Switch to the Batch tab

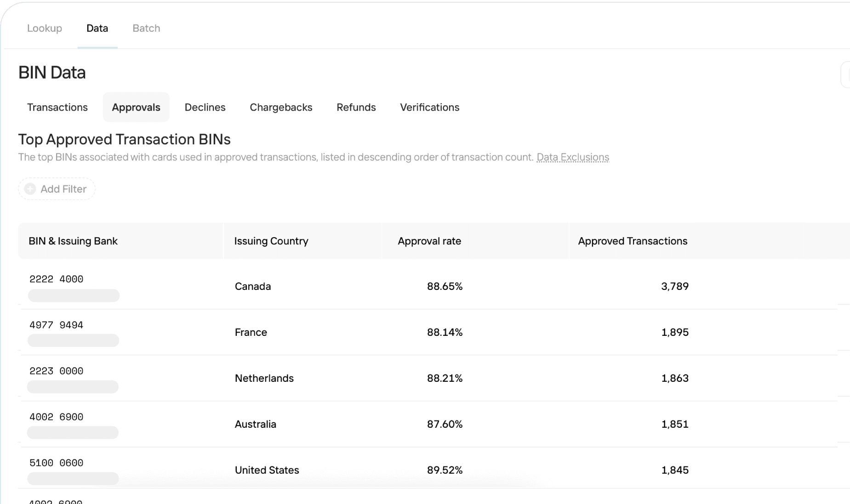coord(146,28)
